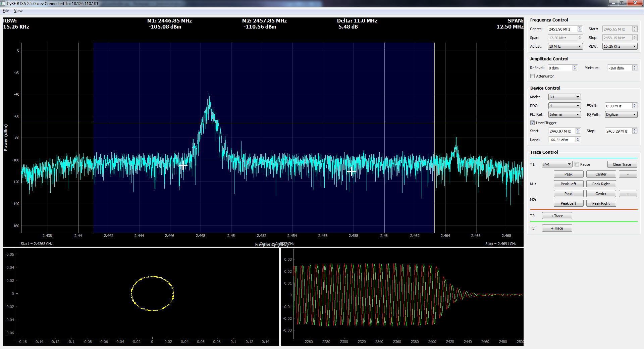
Task: Center marker M2 on screen
Action: coord(601,193)
